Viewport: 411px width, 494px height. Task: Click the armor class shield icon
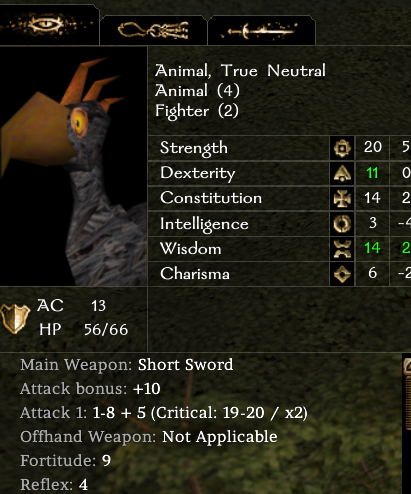15,318
